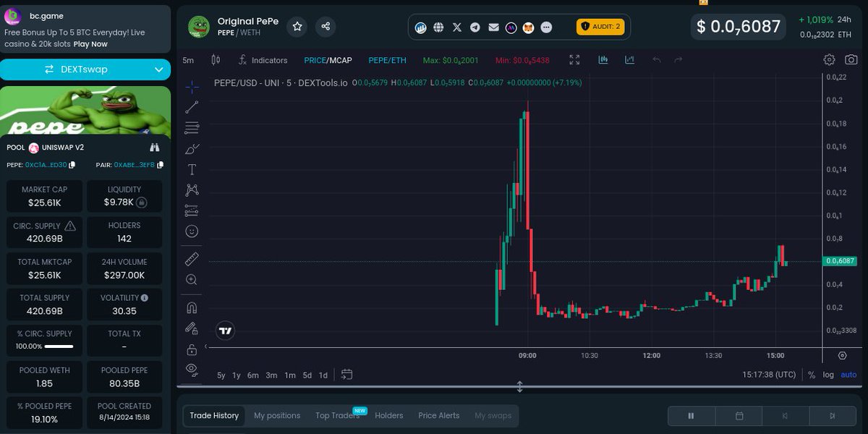Open the candle chart type selector
The height and width of the screenshot is (434, 868).
coord(215,60)
